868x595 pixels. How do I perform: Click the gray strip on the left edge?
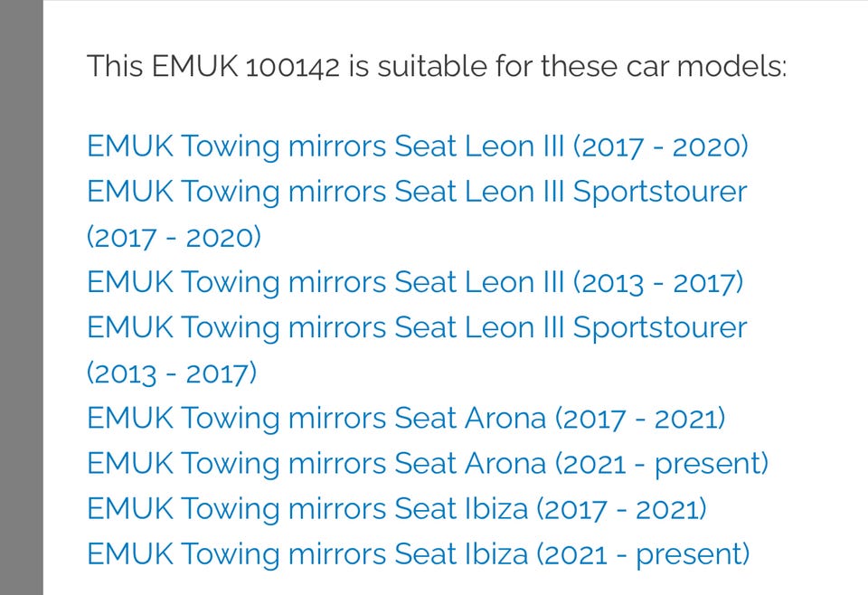[21, 297]
